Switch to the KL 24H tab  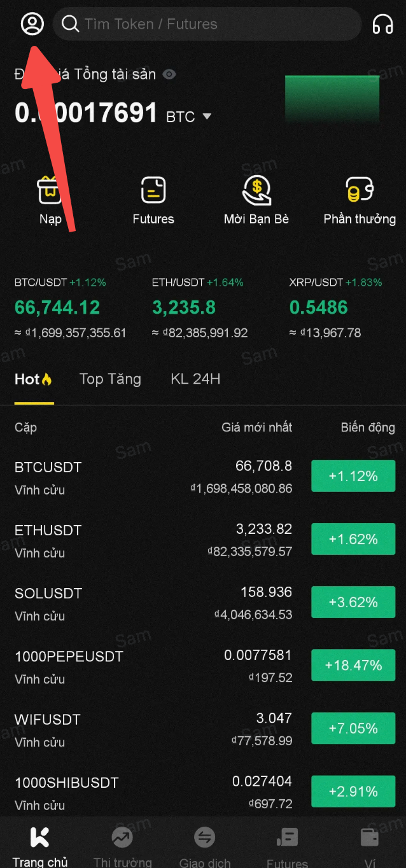pos(195,379)
